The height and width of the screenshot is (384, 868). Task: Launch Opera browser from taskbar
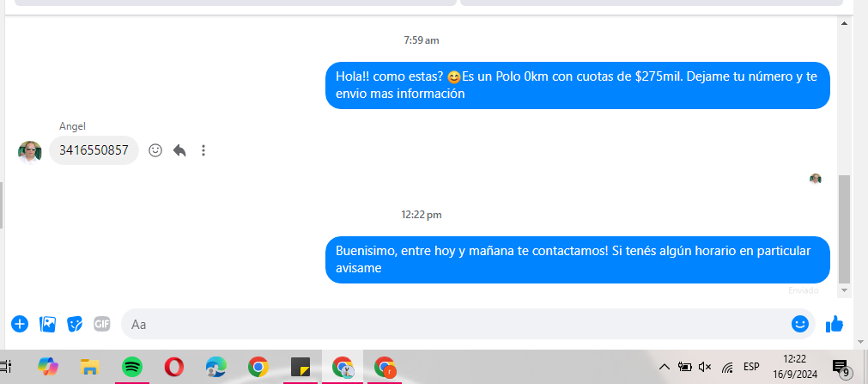[x=173, y=367]
